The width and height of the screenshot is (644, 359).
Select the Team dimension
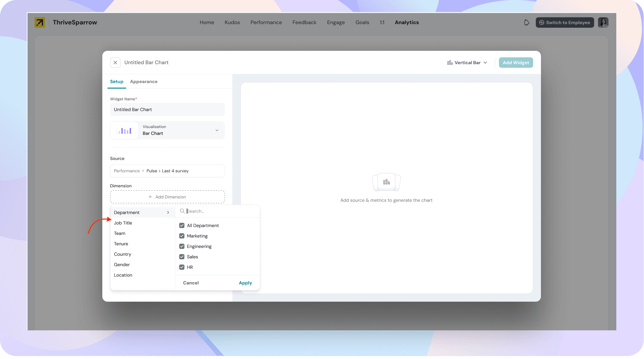(x=120, y=233)
